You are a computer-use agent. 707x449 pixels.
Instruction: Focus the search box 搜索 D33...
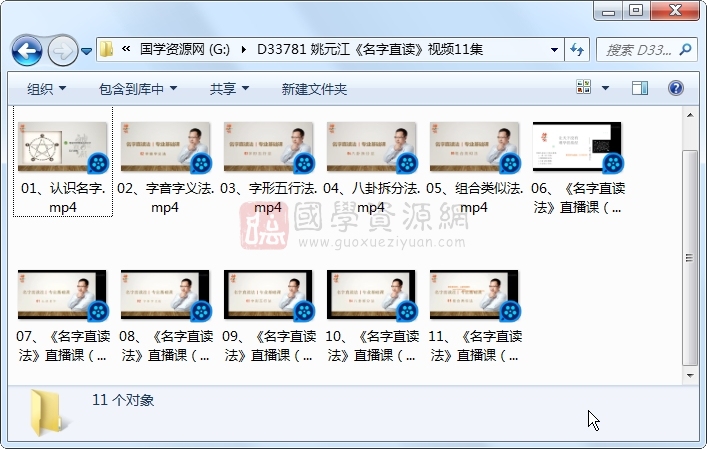coord(638,50)
